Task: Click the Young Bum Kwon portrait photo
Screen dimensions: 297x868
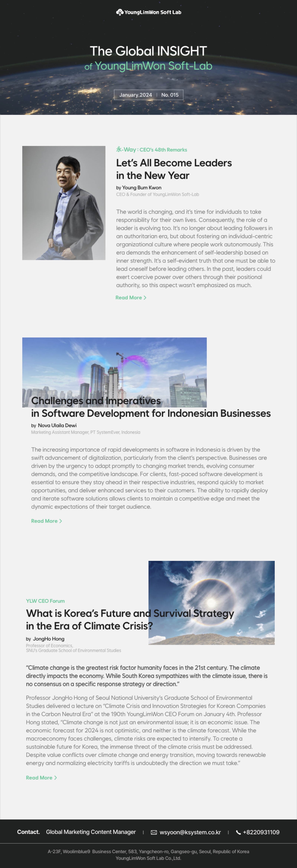Action: 64,203
